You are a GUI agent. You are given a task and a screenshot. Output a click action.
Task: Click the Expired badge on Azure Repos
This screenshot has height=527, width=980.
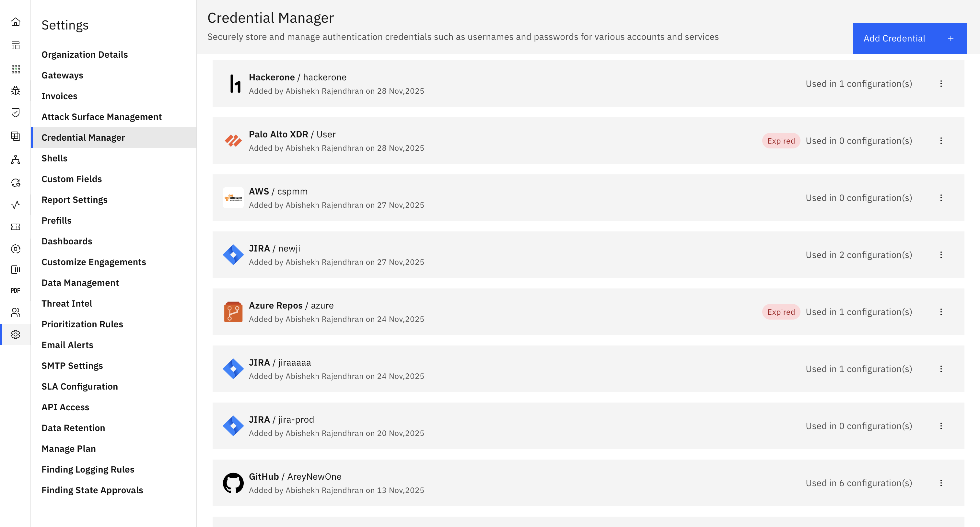(781, 312)
